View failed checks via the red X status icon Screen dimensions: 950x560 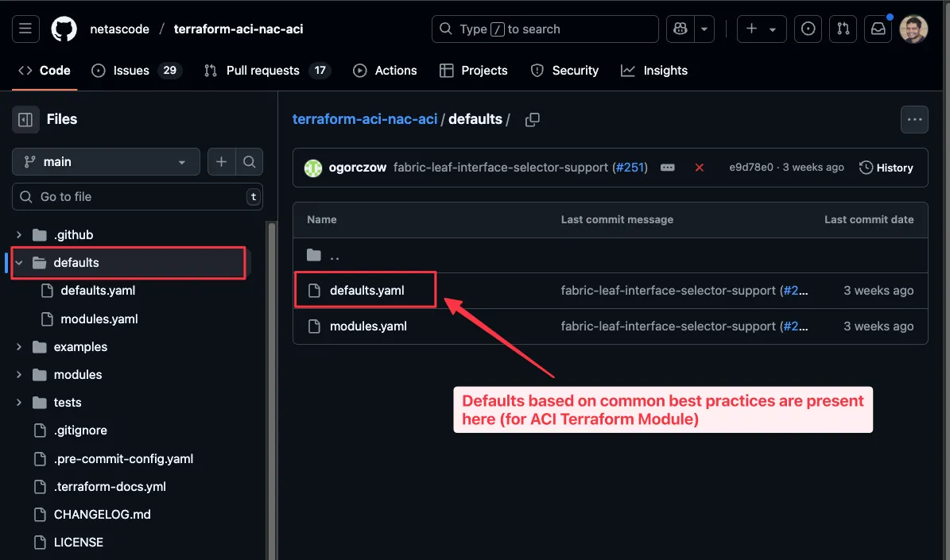coord(698,168)
